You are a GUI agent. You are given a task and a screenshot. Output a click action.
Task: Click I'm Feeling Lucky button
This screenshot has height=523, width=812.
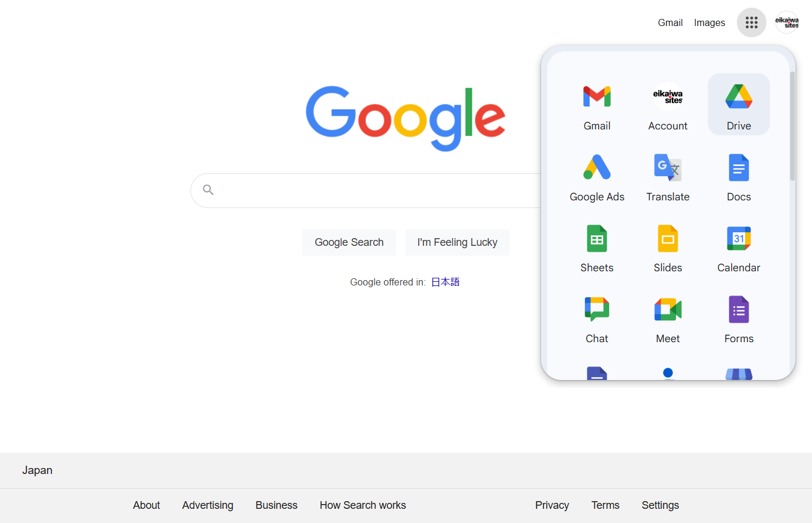tap(457, 242)
